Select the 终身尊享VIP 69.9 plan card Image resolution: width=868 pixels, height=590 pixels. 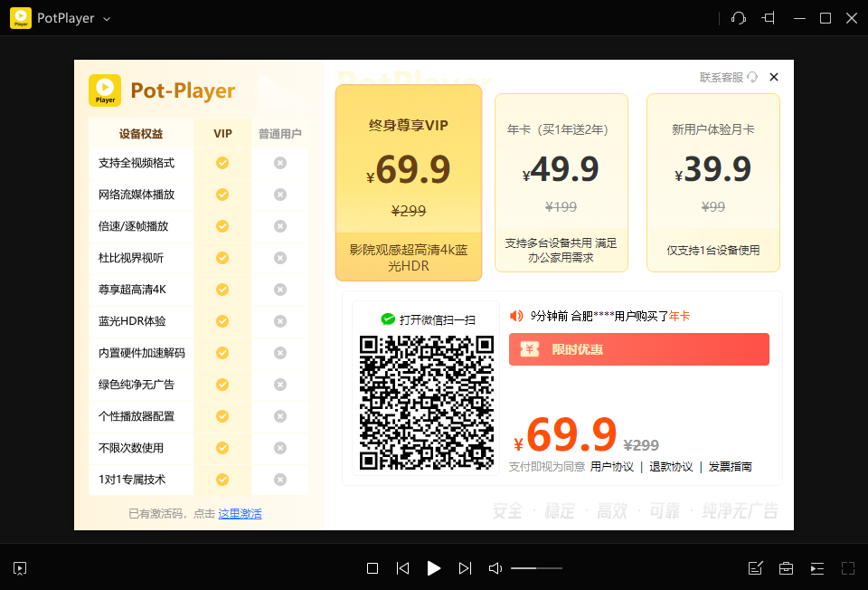point(409,183)
